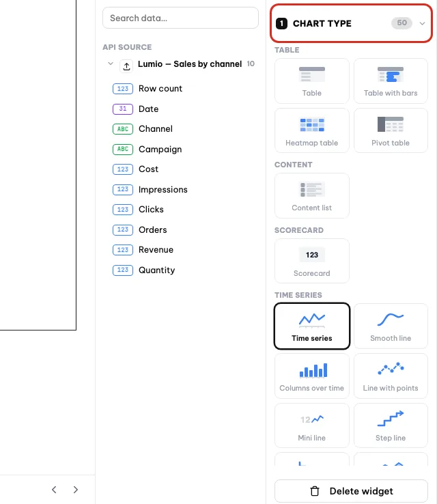The width and height of the screenshot is (437, 504).
Task: Click the Search data field
Action: (180, 18)
